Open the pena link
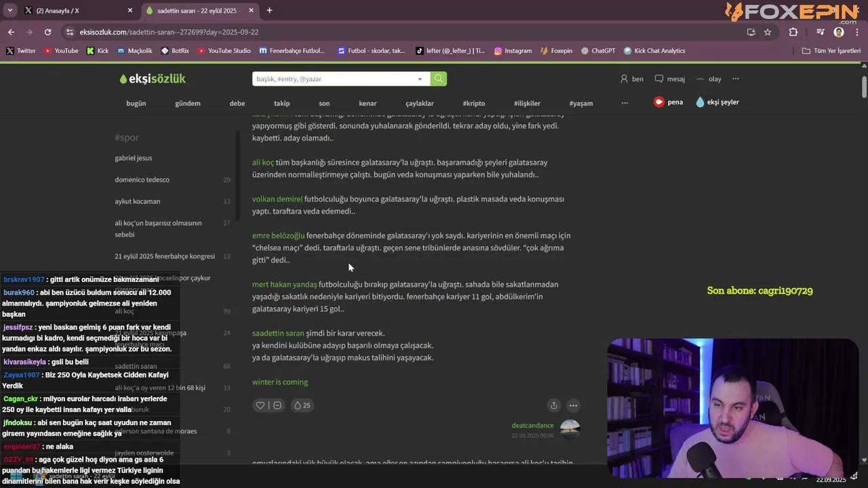868x488 pixels. (x=668, y=102)
